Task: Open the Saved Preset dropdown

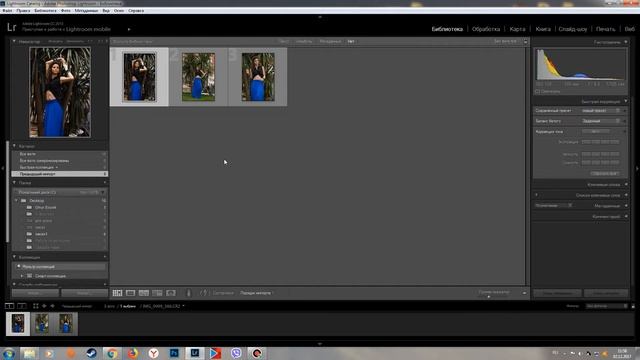Action: pyautogui.click(x=601, y=111)
